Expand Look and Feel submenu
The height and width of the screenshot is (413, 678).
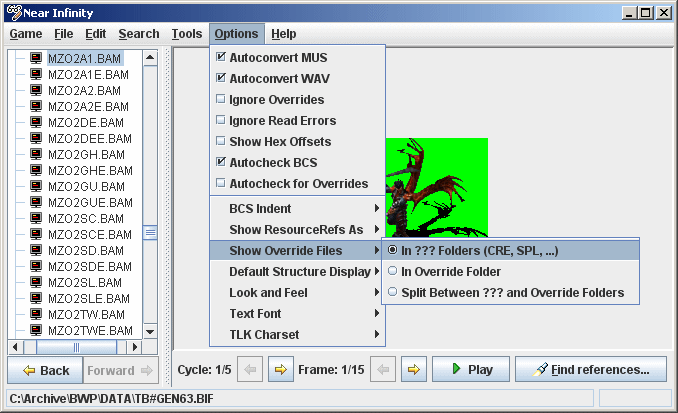297,292
